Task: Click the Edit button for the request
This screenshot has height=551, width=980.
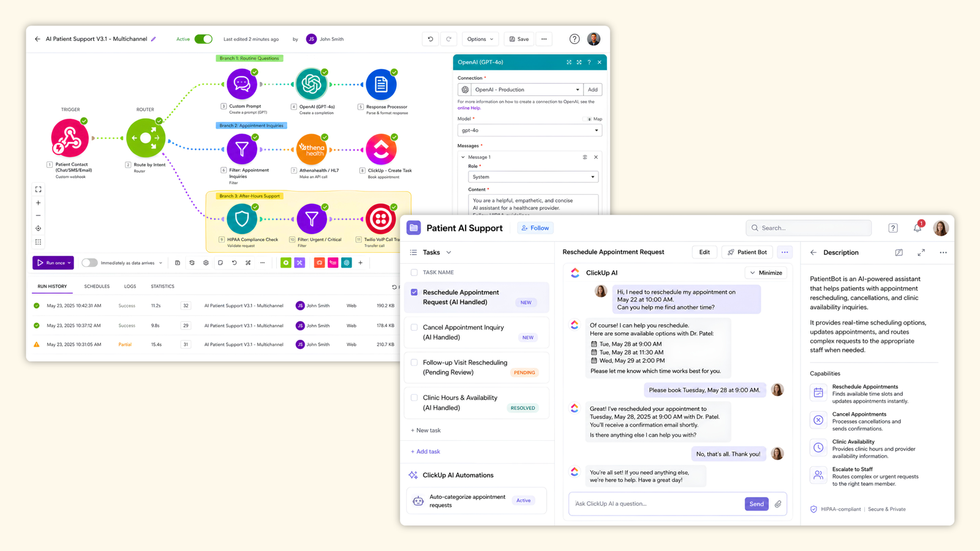Action: pyautogui.click(x=704, y=252)
